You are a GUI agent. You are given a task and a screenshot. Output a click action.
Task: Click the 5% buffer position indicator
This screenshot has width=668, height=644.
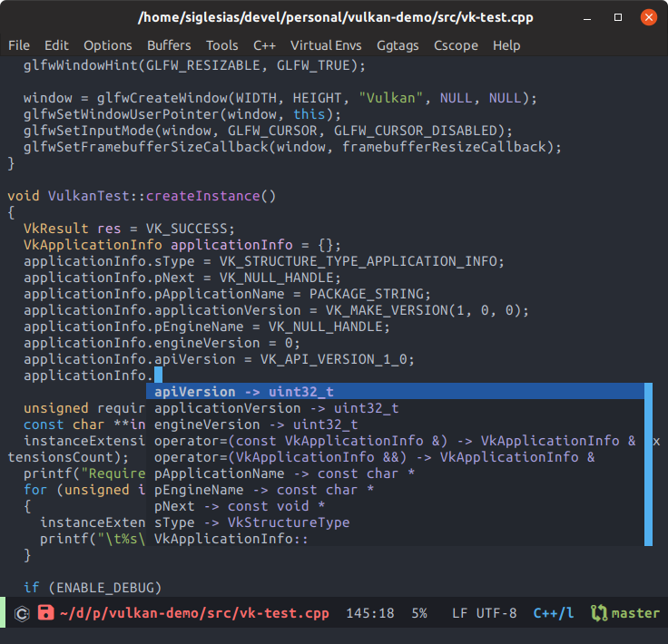click(x=419, y=613)
